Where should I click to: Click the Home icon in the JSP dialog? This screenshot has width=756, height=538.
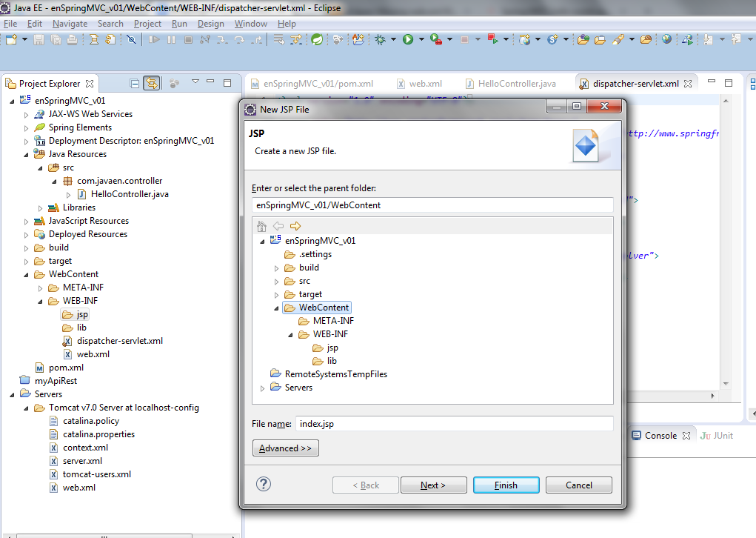pyautogui.click(x=262, y=226)
